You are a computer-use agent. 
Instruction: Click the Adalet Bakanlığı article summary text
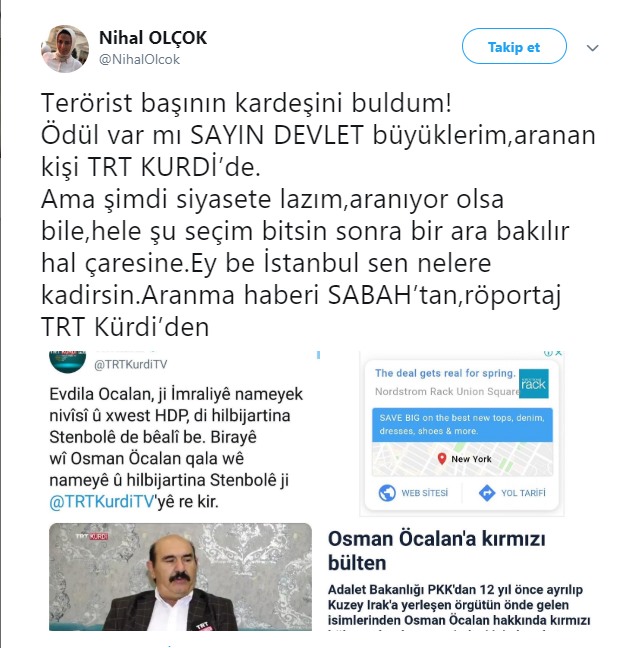(x=459, y=605)
